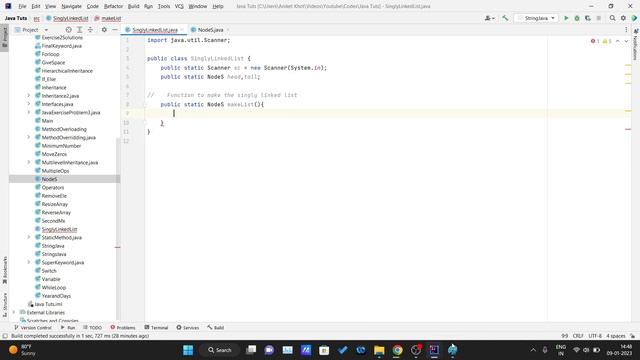Toggle the Structure tool window stripe
640x360 pixels.
coord(4,305)
